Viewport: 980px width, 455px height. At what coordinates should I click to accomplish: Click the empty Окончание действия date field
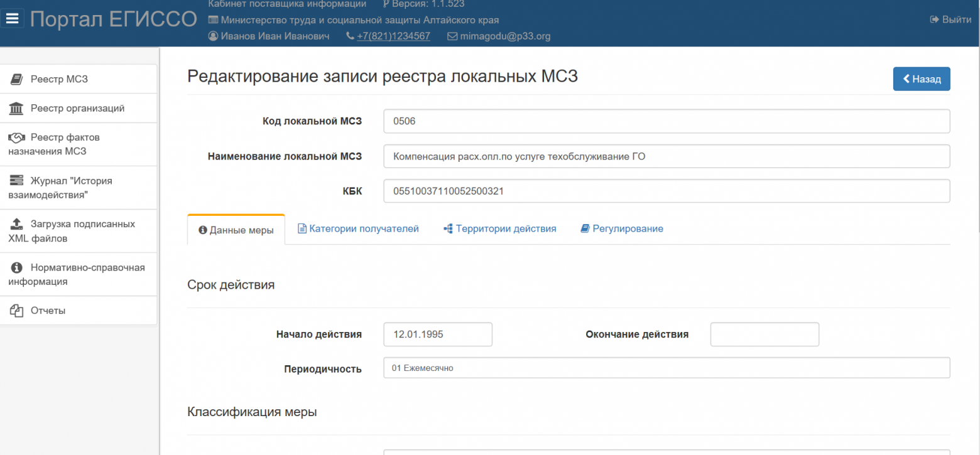pos(765,335)
